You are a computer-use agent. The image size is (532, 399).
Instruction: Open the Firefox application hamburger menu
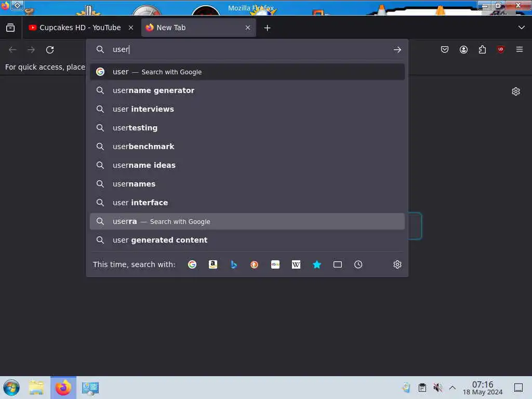[520, 49]
